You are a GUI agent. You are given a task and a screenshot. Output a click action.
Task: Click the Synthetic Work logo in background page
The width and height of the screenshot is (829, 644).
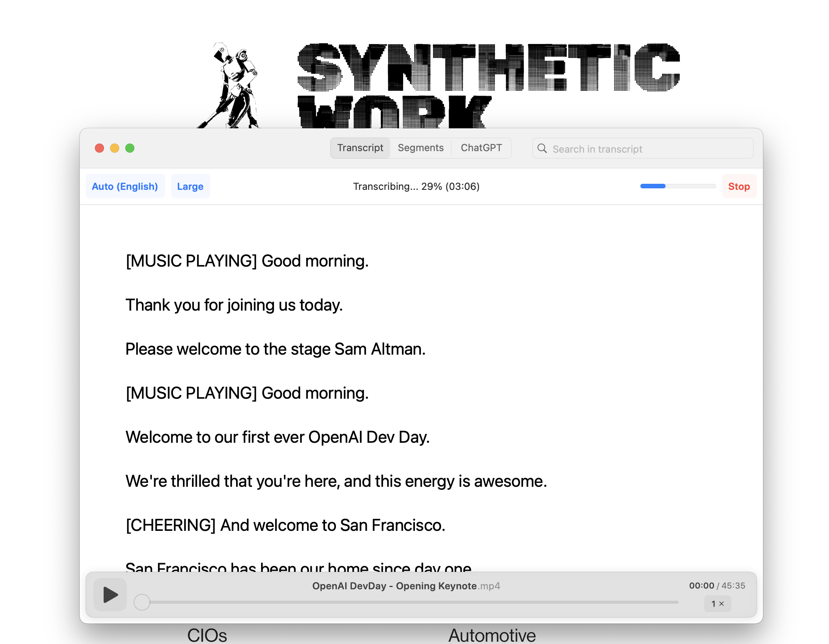point(438,85)
